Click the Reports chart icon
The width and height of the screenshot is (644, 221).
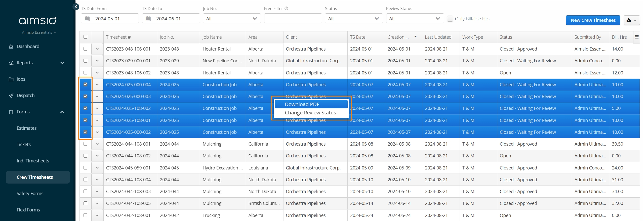tap(11, 63)
